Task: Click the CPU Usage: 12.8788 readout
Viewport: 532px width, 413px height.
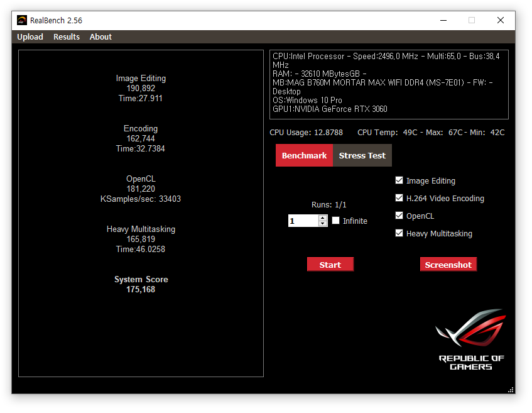Action: point(306,133)
